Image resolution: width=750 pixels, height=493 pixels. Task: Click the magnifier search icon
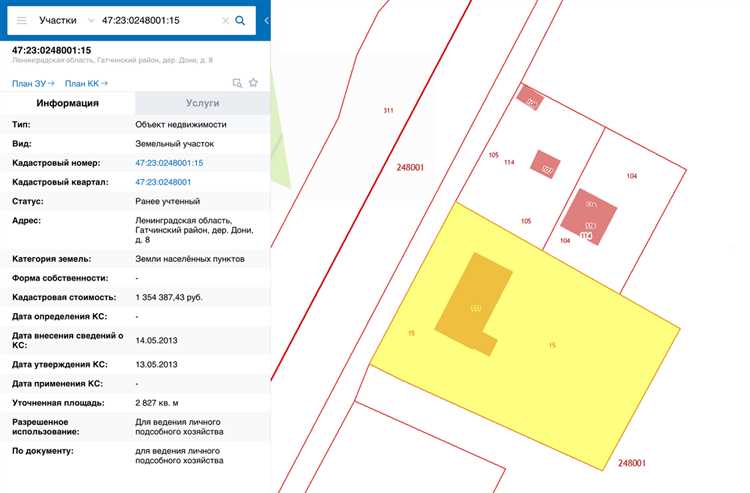coord(240,20)
